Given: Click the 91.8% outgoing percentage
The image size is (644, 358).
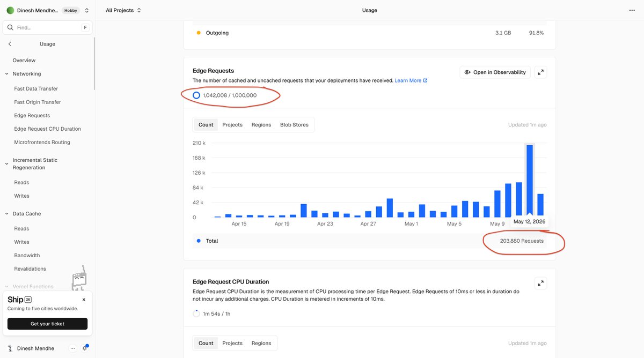Looking at the screenshot, I should tap(536, 33).
